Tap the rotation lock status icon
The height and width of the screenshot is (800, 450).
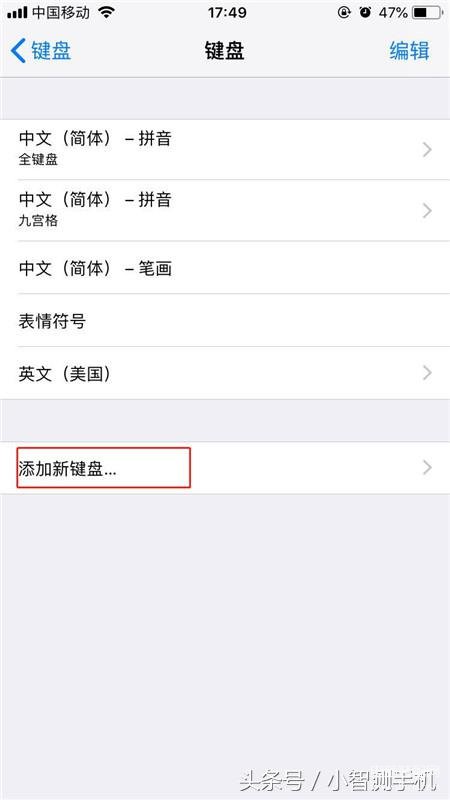coord(344,13)
